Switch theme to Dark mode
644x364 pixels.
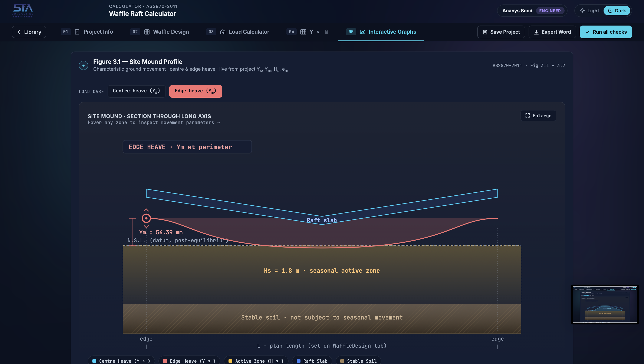(x=617, y=11)
